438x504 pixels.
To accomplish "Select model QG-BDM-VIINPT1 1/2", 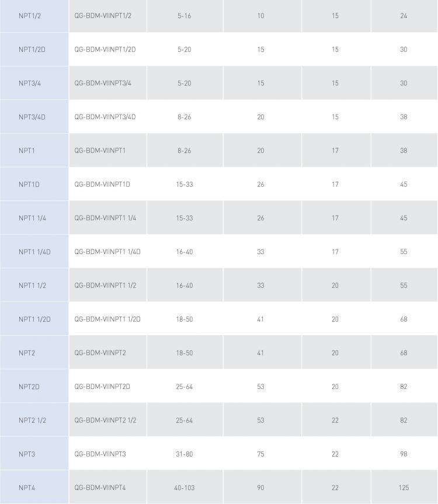I will [x=105, y=286].
